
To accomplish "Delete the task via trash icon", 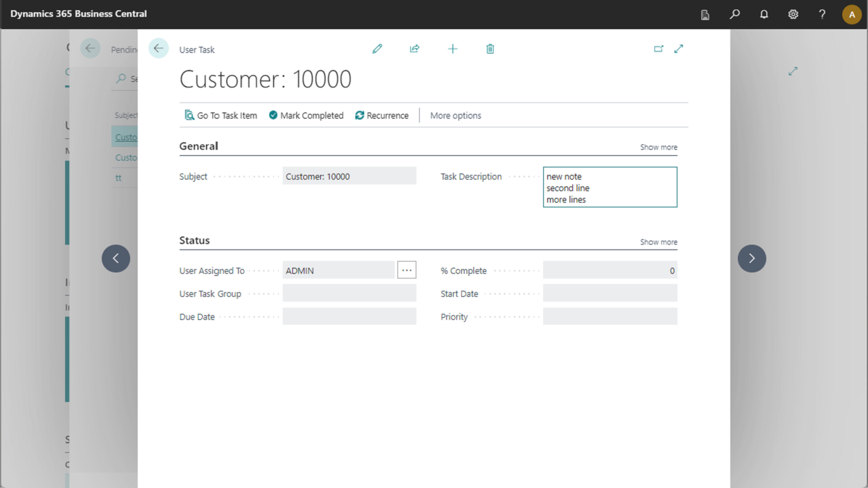I will click(490, 49).
